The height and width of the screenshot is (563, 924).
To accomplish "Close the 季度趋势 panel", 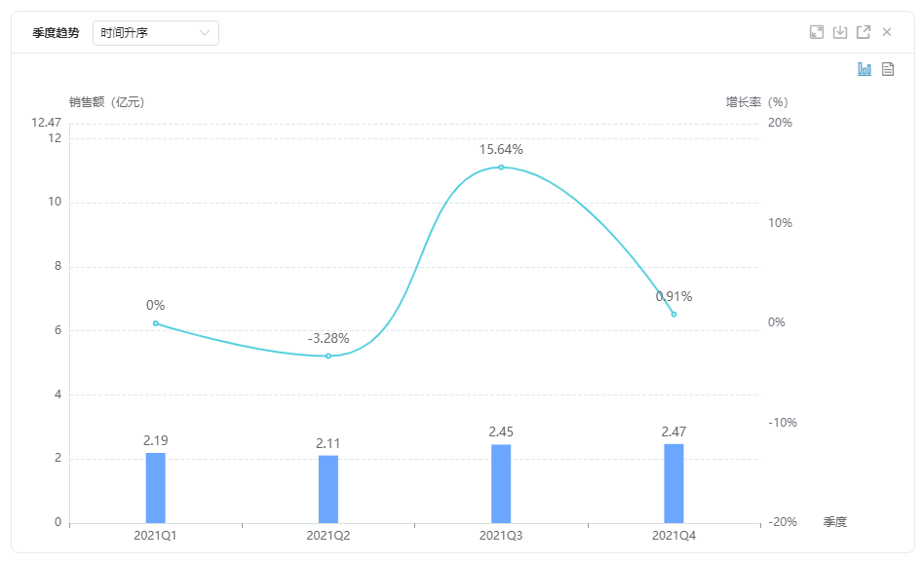I will 887,32.
